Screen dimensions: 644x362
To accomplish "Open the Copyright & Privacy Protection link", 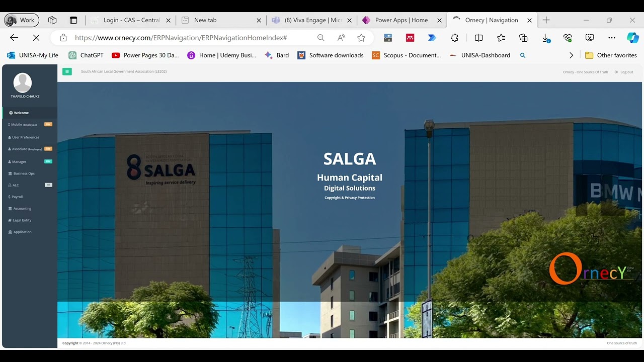I will (x=350, y=198).
